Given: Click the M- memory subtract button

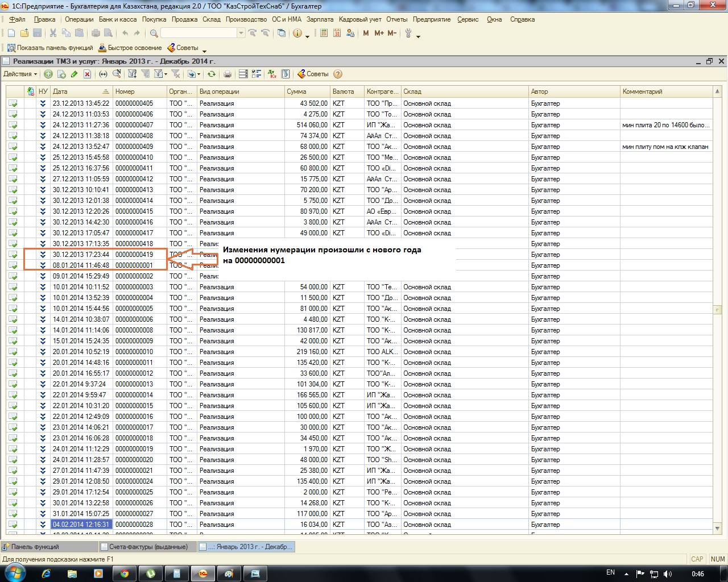Looking at the screenshot, I should 392,33.
